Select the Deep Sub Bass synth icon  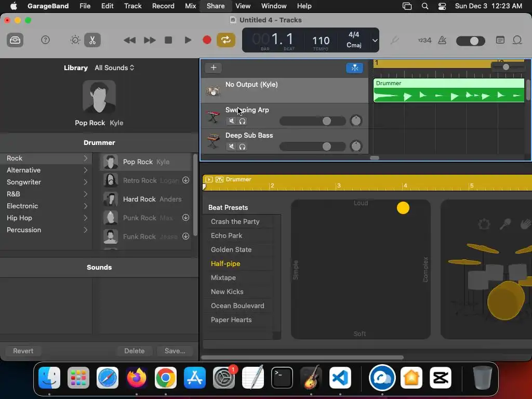click(213, 141)
